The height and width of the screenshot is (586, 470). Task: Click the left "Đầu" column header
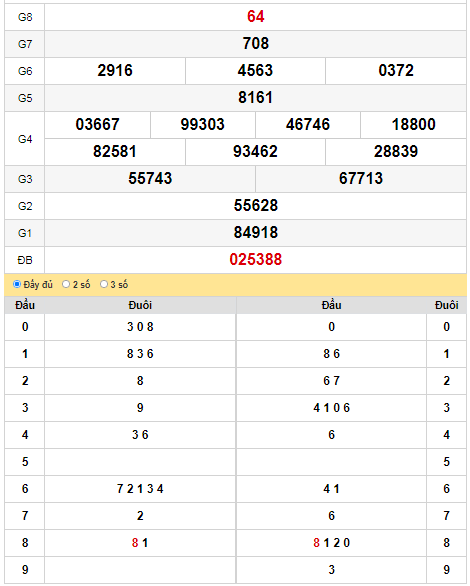25,305
